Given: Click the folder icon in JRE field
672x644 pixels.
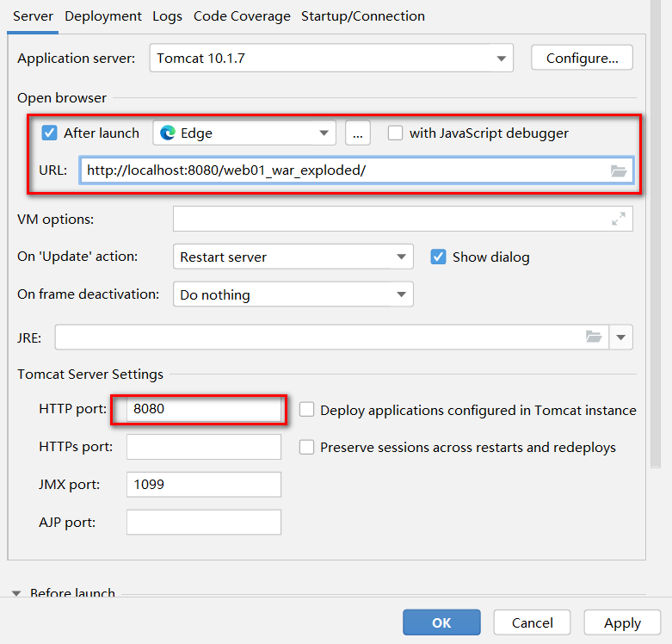Looking at the screenshot, I should (594, 337).
